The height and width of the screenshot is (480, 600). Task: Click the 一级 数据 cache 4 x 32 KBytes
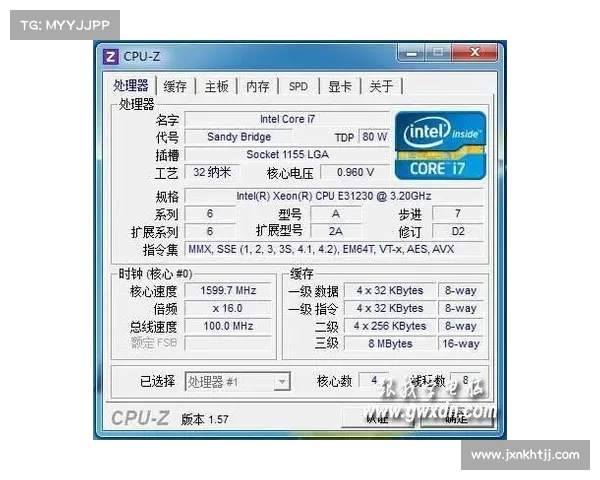(390, 291)
